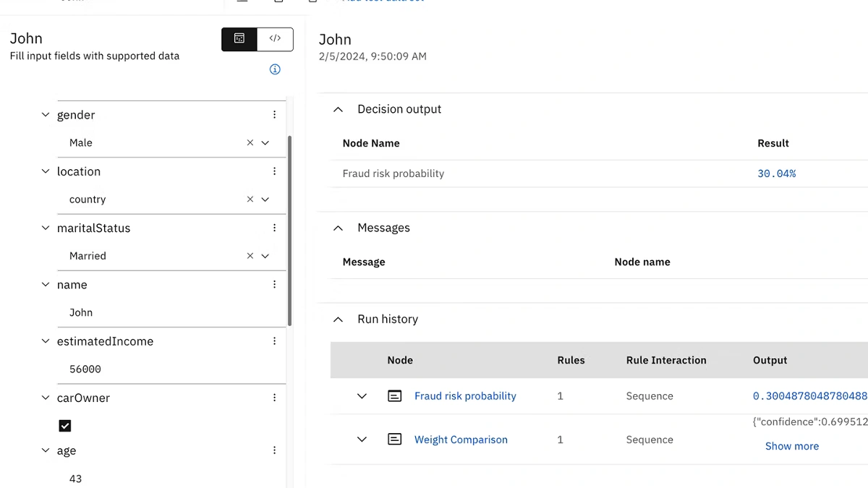This screenshot has width=868, height=488.
Task: Clear the Married selection
Action: 250,256
